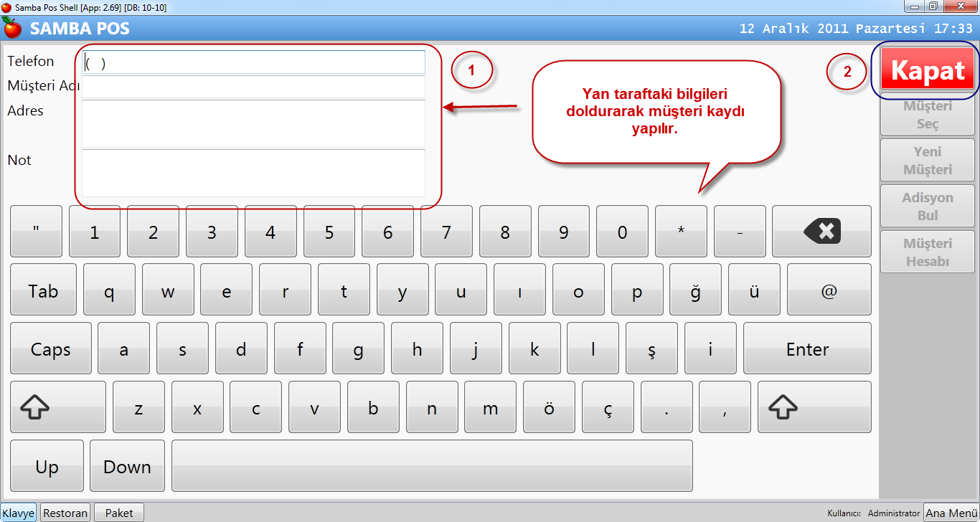Click the Samba POS apple logo
This screenshot has width=980, height=522.
click(12, 28)
